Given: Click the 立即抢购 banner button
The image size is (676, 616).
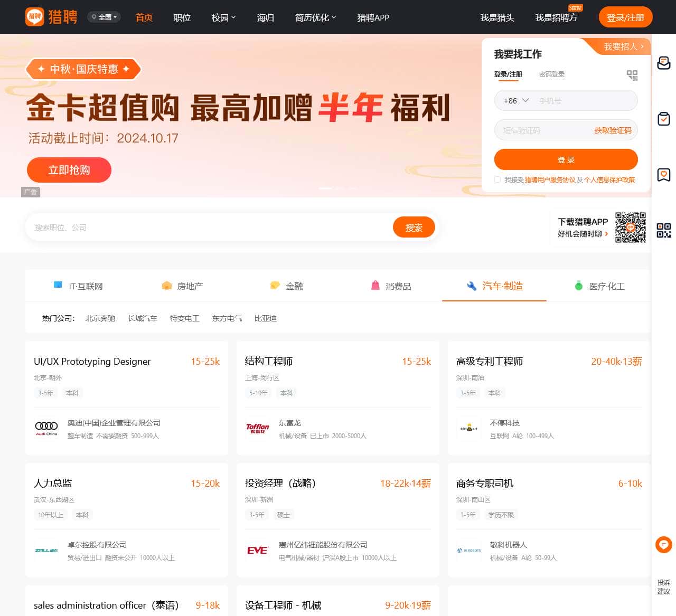Looking at the screenshot, I should (69, 170).
